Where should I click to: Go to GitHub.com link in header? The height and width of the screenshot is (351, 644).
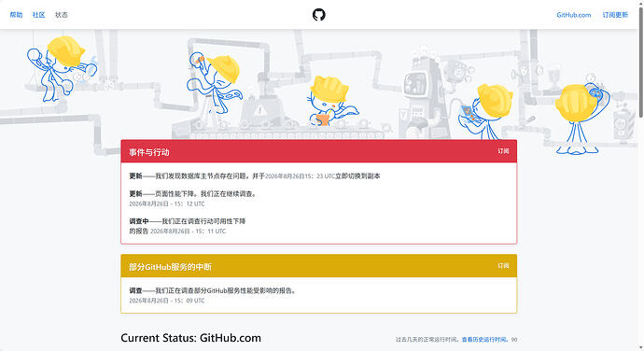click(574, 15)
